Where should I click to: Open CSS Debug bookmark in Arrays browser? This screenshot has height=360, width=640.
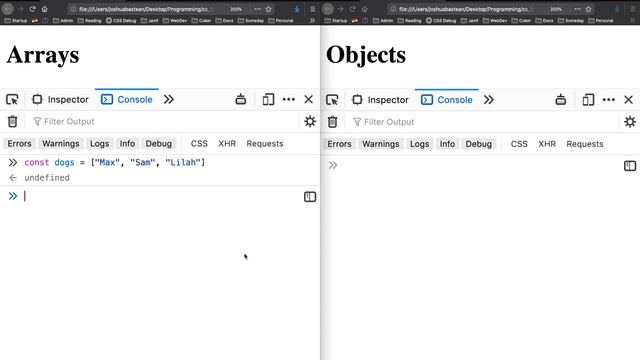(121, 20)
